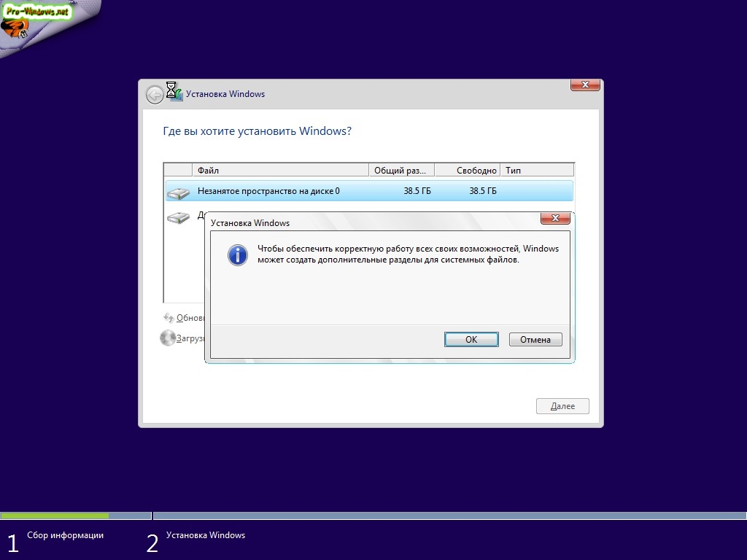Click the Далее next button
Screen dimensions: 747x560
[562, 406]
